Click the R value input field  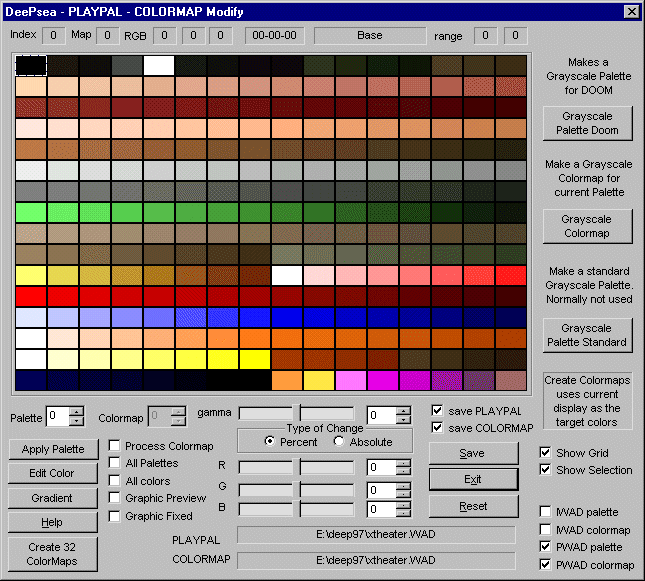coord(380,467)
